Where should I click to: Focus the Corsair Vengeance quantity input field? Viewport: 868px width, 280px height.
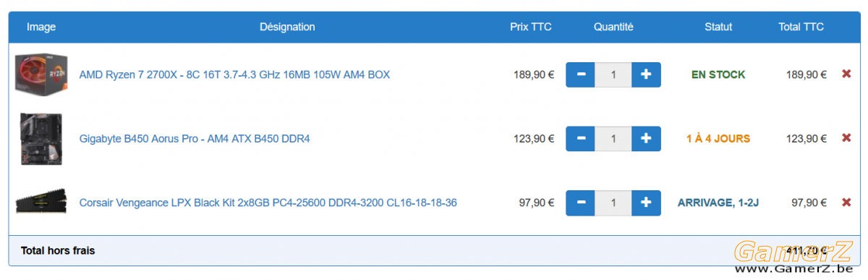coord(613,203)
